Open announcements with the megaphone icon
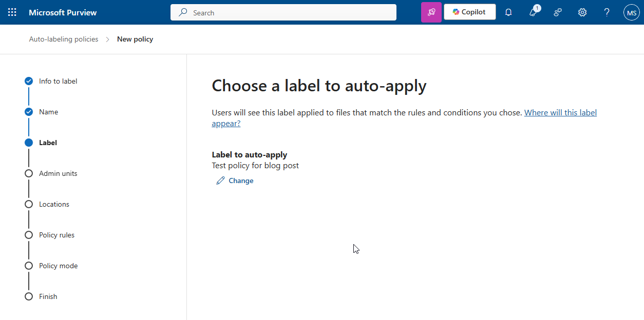Screen dimensions: 644x320 pyautogui.click(x=533, y=12)
